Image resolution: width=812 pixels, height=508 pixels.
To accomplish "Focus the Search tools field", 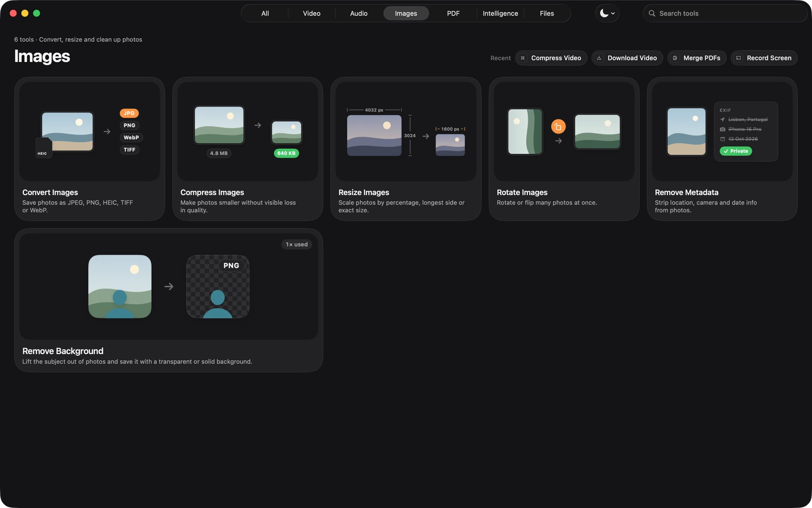I will pyautogui.click(x=725, y=13).
